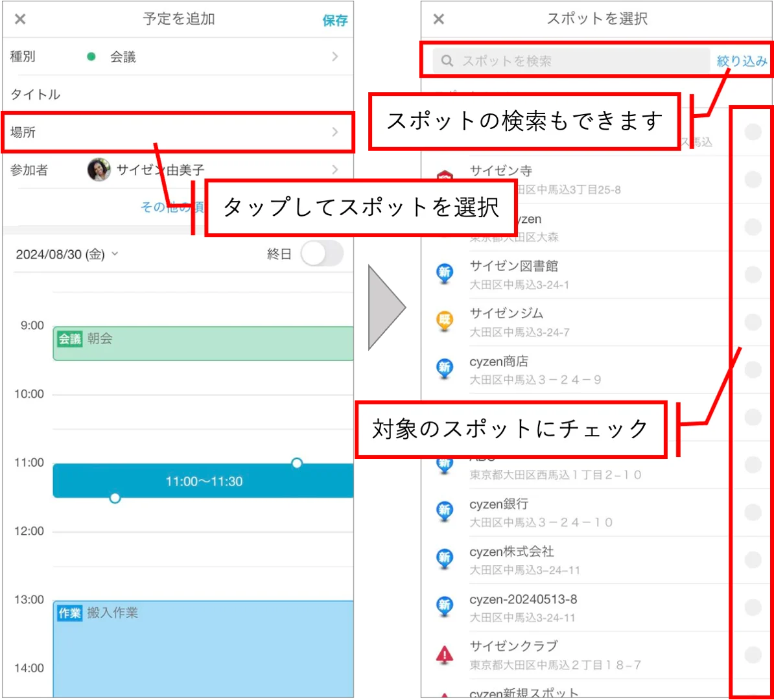Check the radio button for サイゼン寺

tap(753, 179)
